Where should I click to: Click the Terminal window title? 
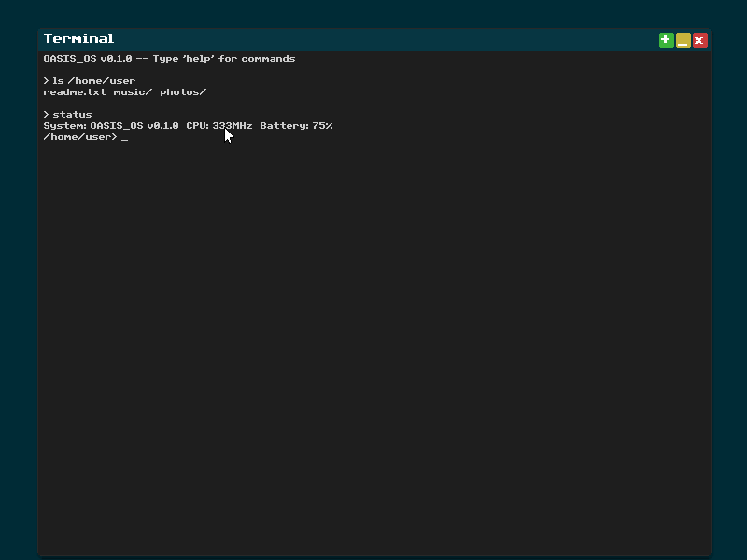78,39
